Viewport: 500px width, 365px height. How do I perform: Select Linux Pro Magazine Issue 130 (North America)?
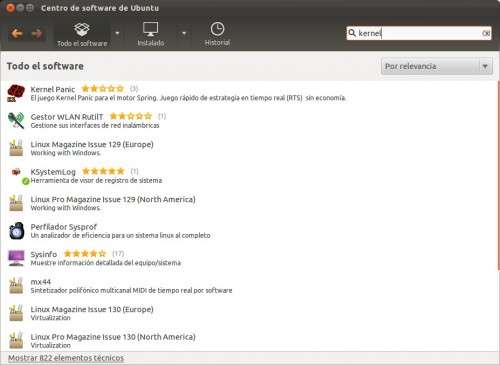(x=113, y=337)
